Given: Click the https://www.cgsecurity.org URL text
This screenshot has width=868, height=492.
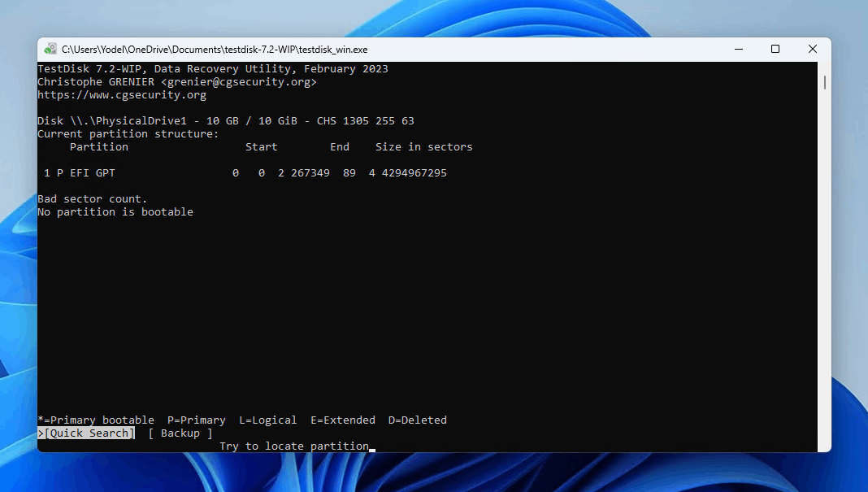Looking at the screenshot, I should 122,95.
